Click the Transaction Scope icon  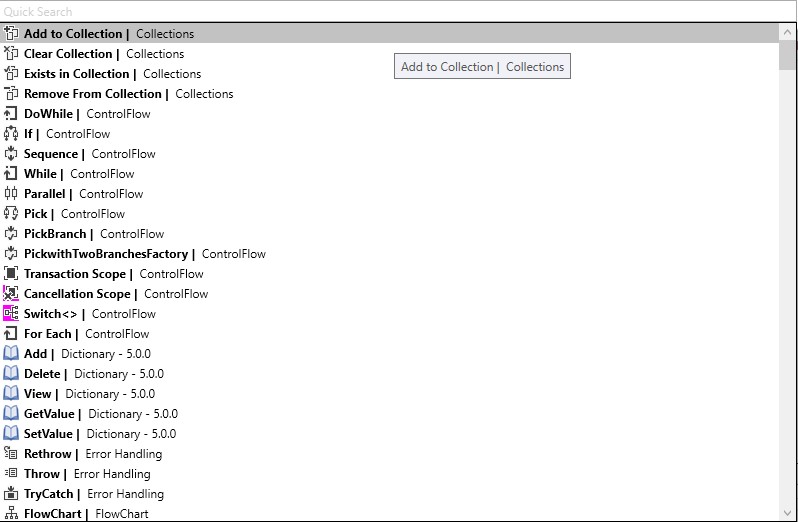tap(11, 274)
